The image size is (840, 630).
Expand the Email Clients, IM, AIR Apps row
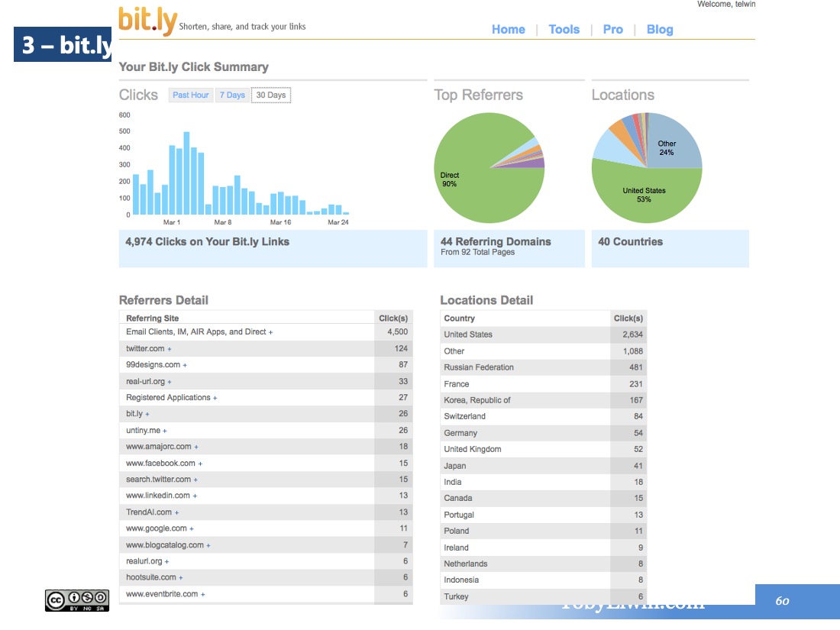tap(270, 333)
